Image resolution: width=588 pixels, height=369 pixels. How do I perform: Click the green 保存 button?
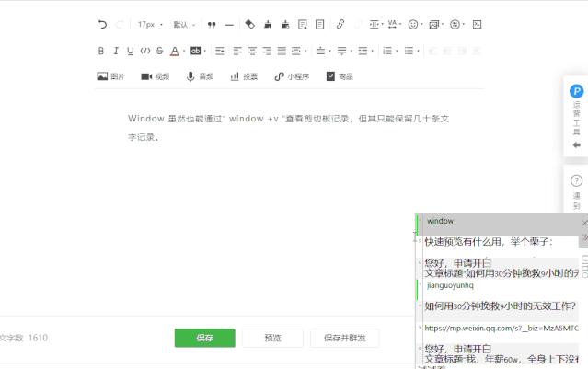click(x=205, y=338)
